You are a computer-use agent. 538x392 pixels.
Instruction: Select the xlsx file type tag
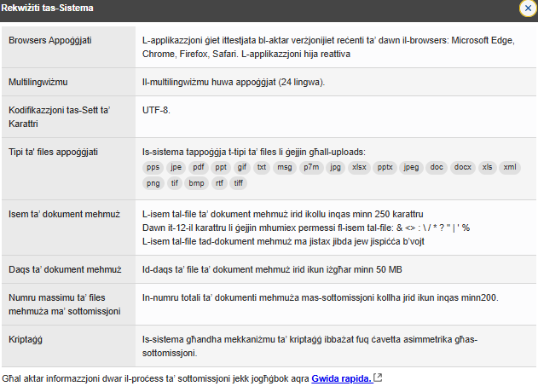(x=359, y=167)
